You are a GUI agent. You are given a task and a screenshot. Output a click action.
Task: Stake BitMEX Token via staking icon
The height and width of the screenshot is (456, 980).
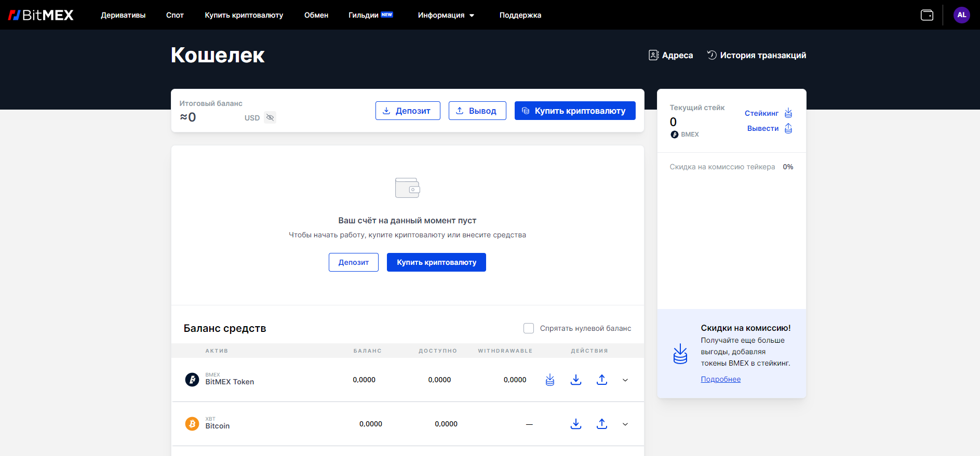pos(550,380)
